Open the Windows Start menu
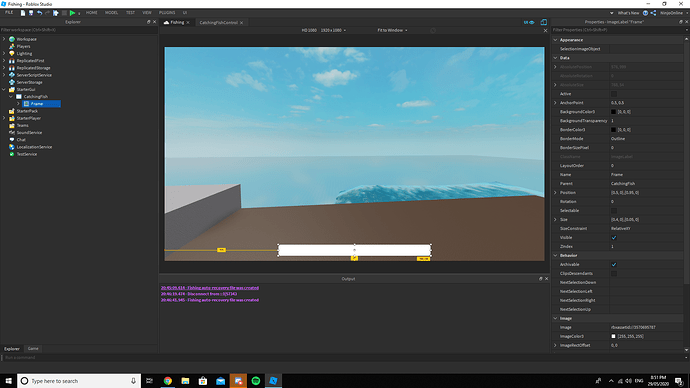The height and width of the screenshot is (388, 690). pyautogui.click(x=8, y=381)
